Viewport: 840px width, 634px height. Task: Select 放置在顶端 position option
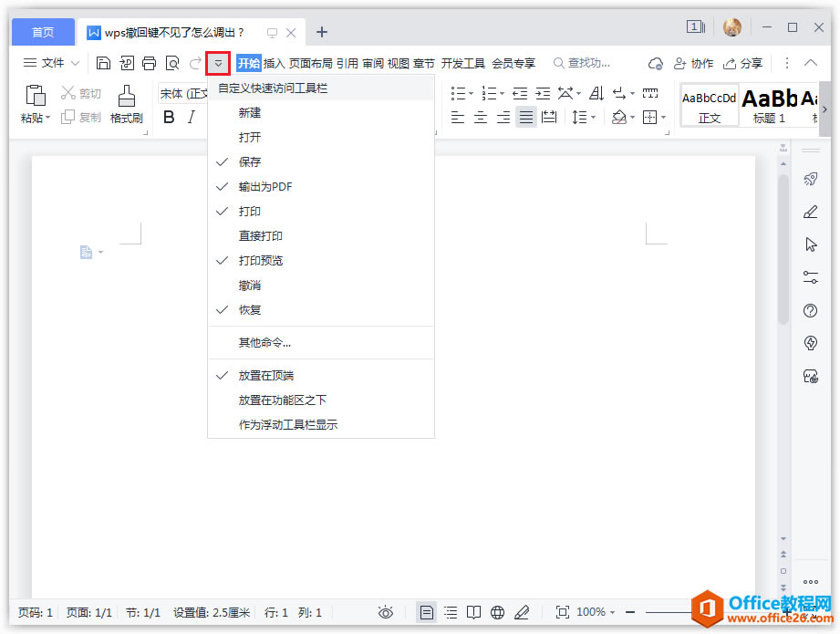(x=320, y=376)
